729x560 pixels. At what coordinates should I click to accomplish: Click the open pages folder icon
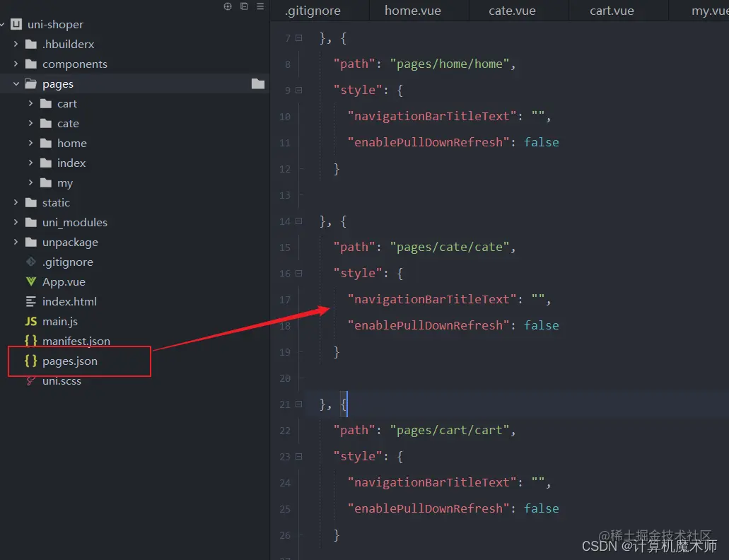[x=31, y=83]
